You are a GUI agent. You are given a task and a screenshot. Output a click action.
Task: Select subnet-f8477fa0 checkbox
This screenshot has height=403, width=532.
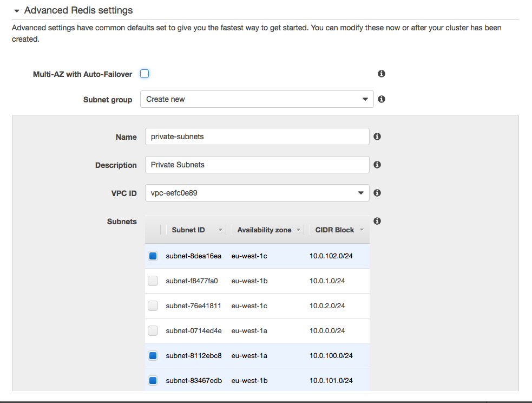click(153, 281)
